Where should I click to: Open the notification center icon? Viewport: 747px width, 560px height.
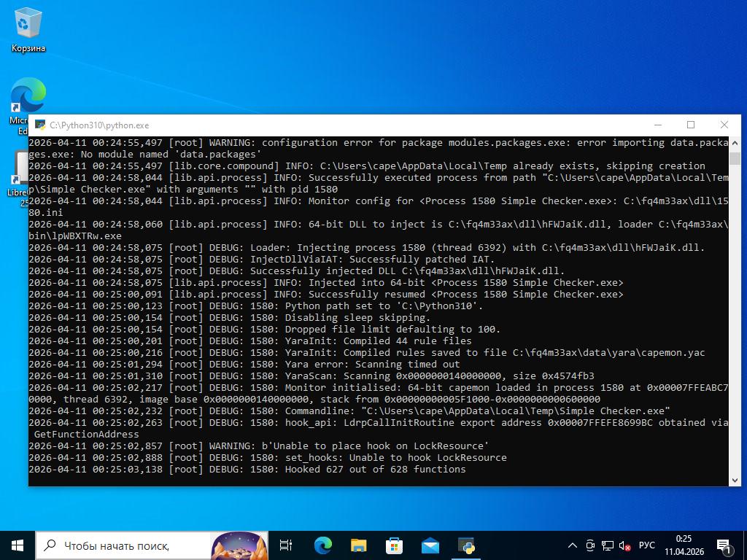pyautogui.click(x=724, y=545)
